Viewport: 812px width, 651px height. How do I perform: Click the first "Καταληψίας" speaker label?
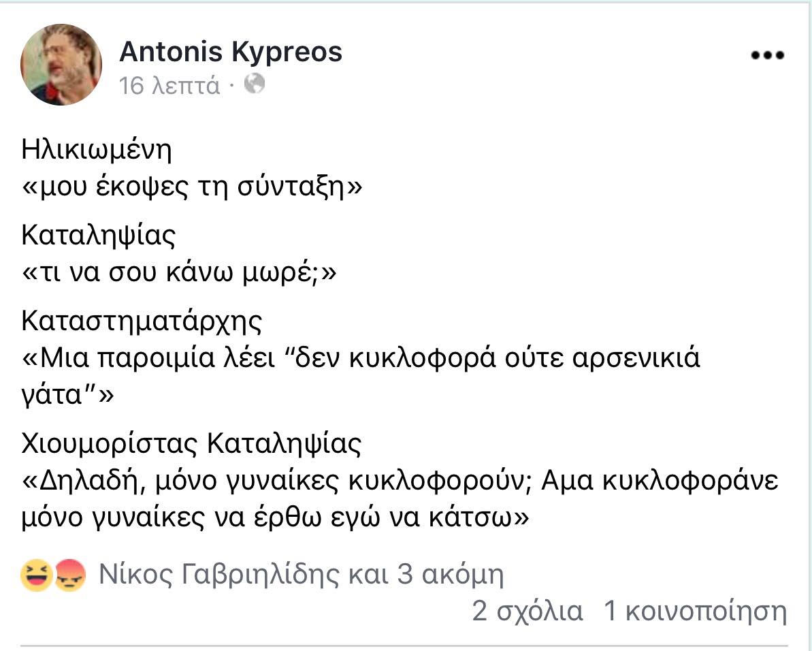point(99,236)
